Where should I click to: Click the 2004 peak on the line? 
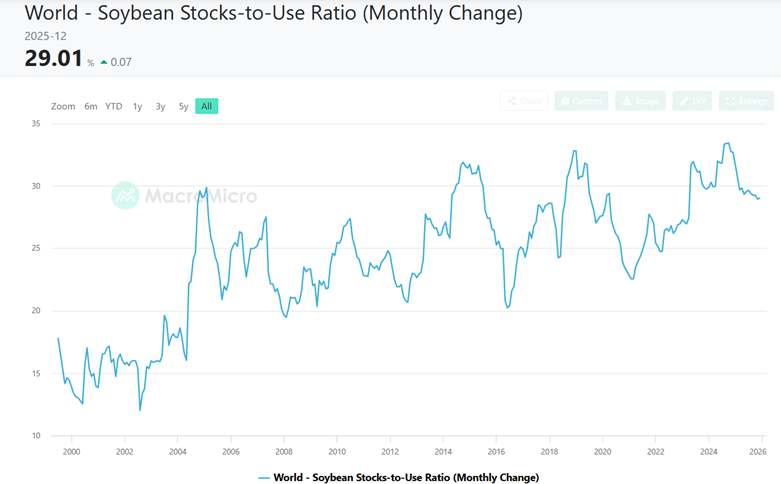coord(205,188)
